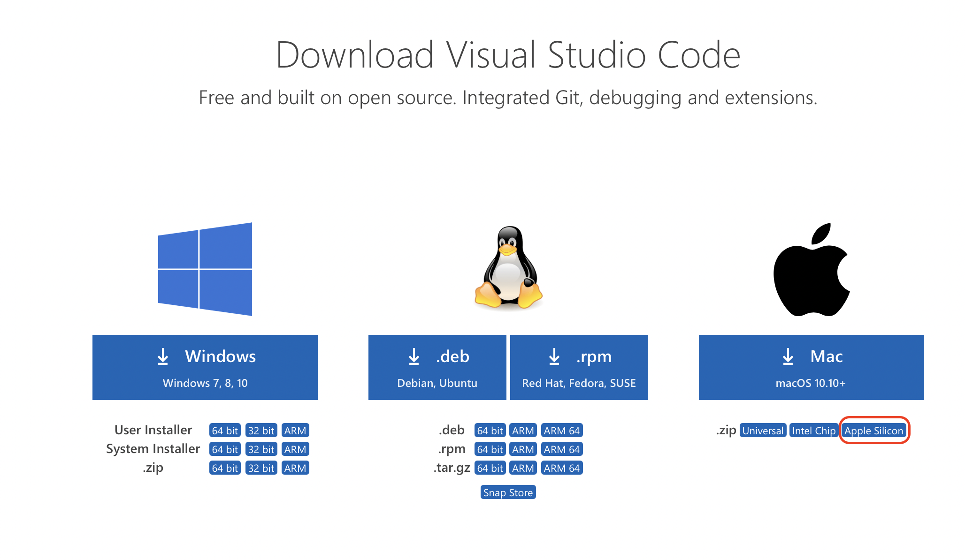
Task: Click the Apple logo icon
Action: [x=811, y=270]
